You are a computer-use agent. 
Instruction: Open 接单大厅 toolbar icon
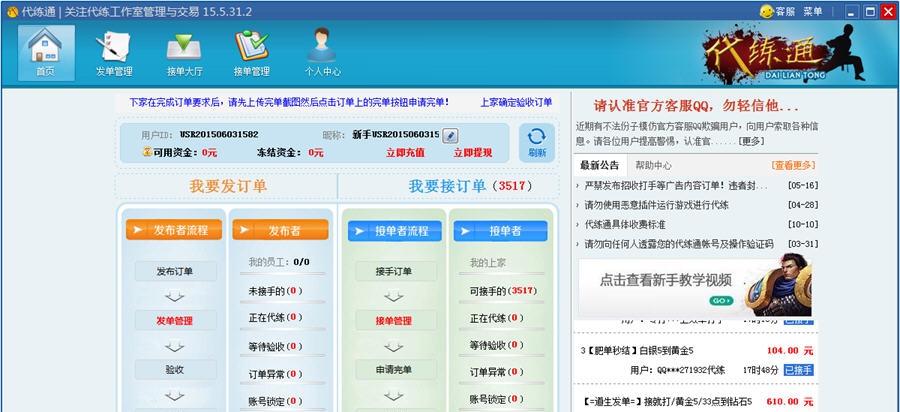[x=184, y=53]
